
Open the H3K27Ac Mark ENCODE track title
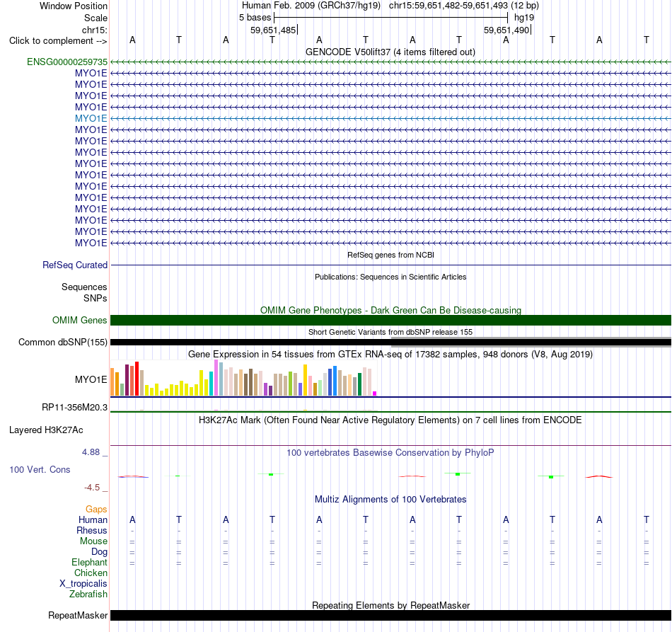pos(390,420)
